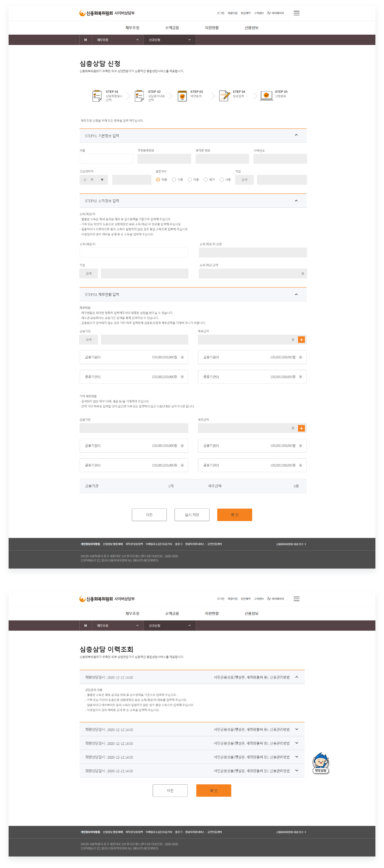Select the 이혼 marital status radio button
The height and width of the screenshot is (868, 384).
[190, 180]
